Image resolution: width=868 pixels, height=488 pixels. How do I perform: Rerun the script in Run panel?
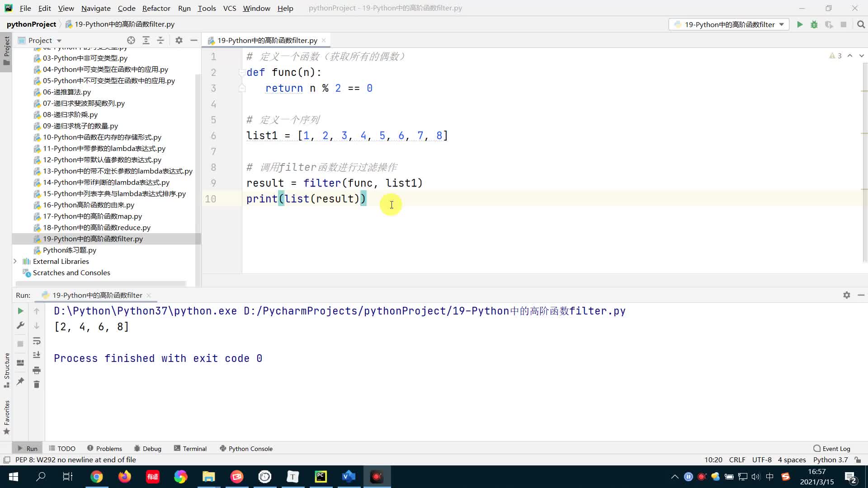[x=20, y=311]
